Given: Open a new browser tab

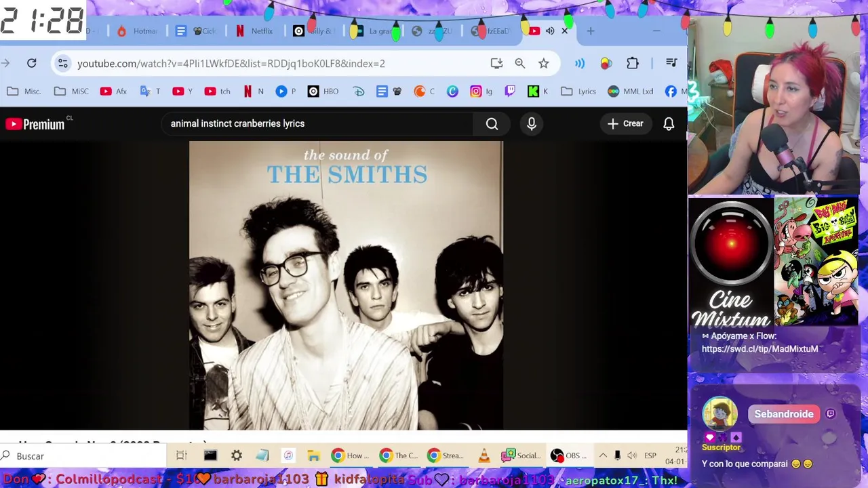Looking at the screenshot, I should click(x=590, y=31).
